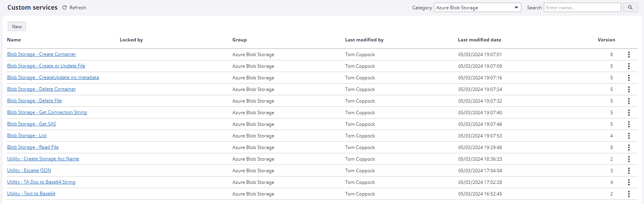
Task: Click the Refresh icon next to Custom services
Action: [65, 8]
